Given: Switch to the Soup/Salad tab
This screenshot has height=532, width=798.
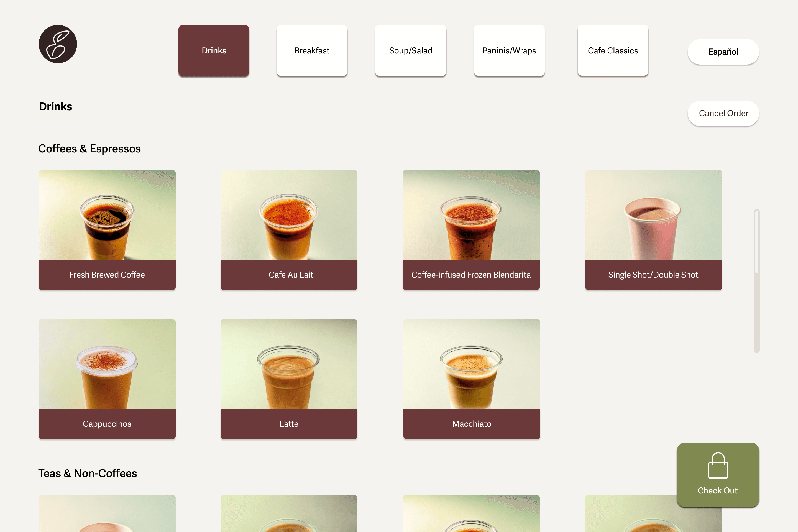Looking at the screenshot, I should [x=411, y=50].
